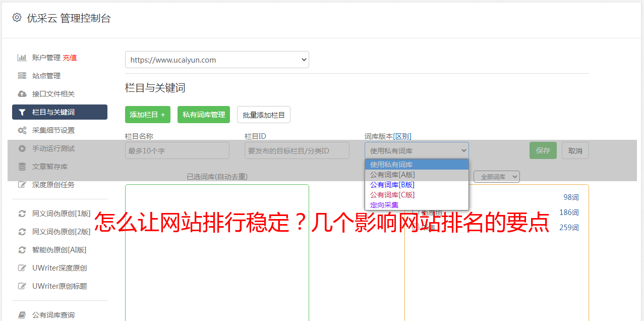
Task: Click the 已选词库(自动去重) label
Action: [x=217, y=177]
